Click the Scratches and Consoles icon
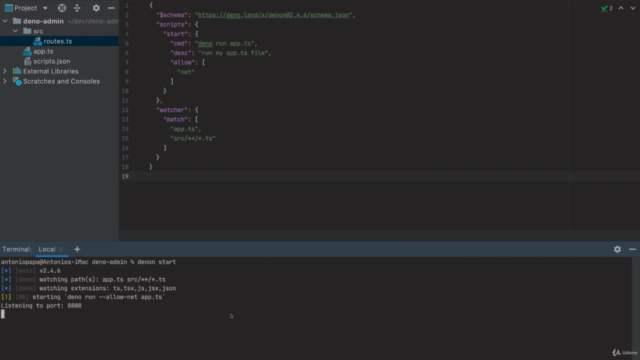The image size is (640, 360). click(x=17, y=81)
